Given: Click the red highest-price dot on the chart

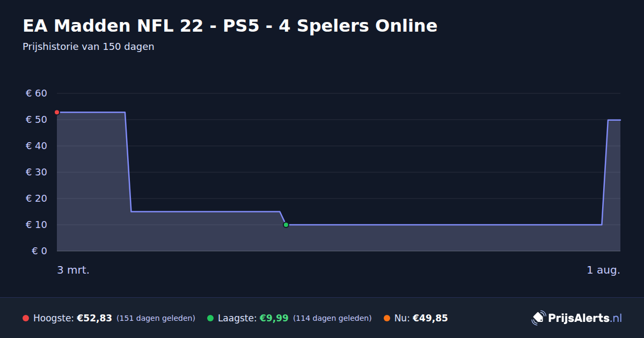Looking at the screenshot, I should 57,112.
